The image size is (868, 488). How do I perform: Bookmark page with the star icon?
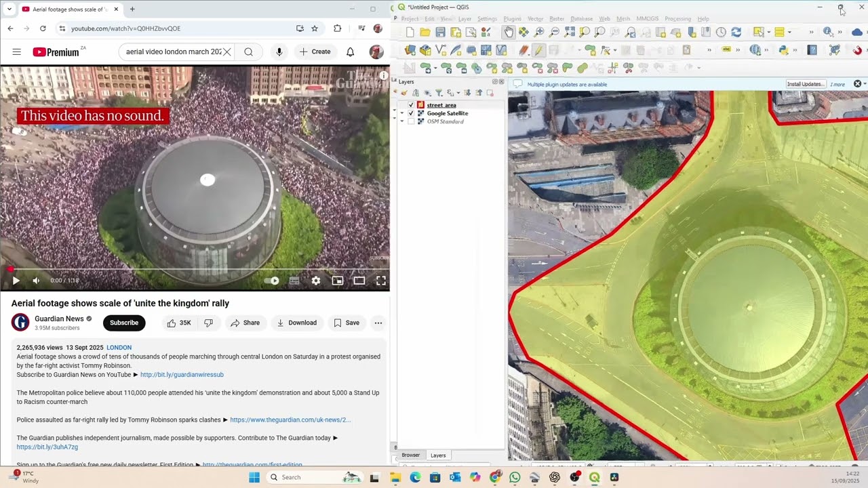[315, 28]
